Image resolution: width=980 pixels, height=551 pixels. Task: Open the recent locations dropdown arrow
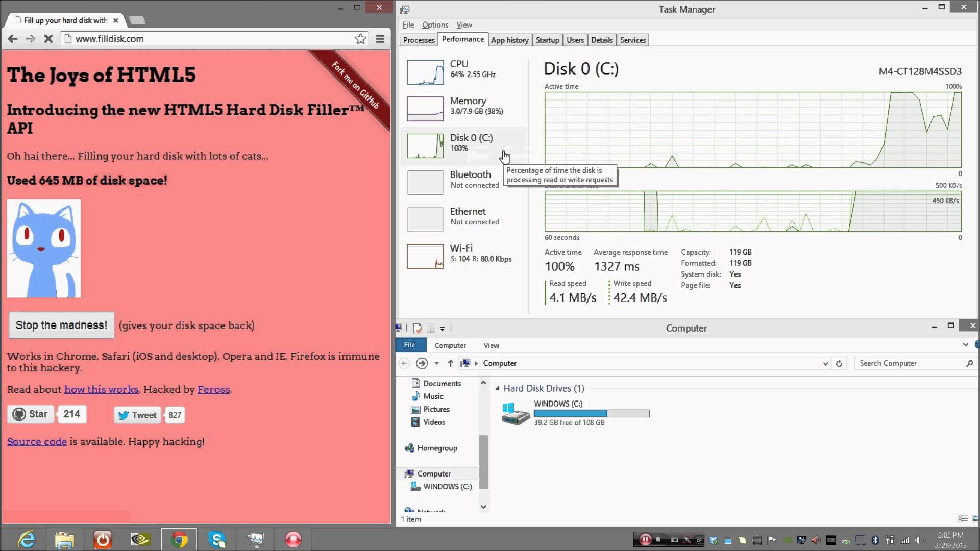436,363
